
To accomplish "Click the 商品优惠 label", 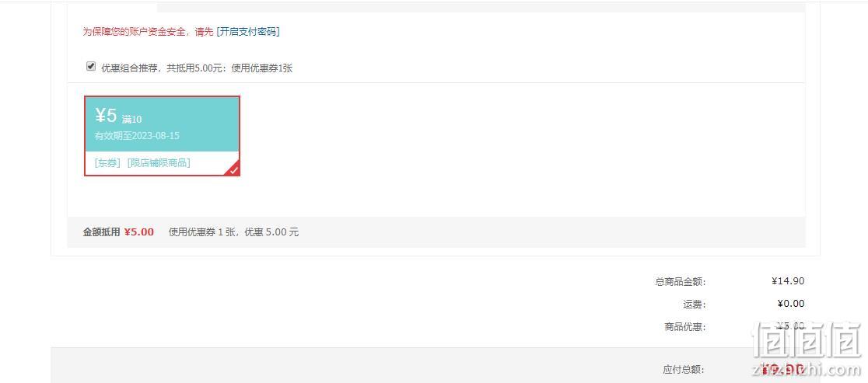I will click(x=685, y=326).
